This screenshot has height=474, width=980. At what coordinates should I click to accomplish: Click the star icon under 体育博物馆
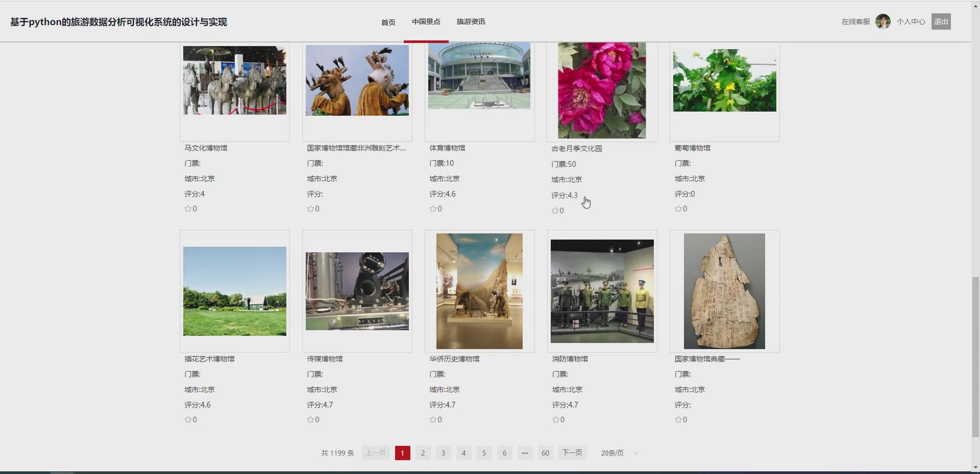point(432,208)
